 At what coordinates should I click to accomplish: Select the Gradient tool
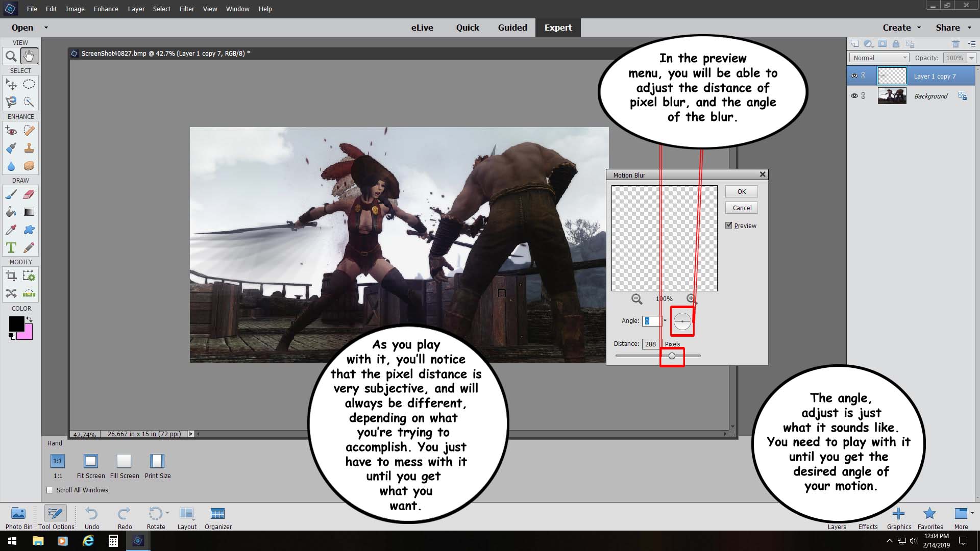29,212
